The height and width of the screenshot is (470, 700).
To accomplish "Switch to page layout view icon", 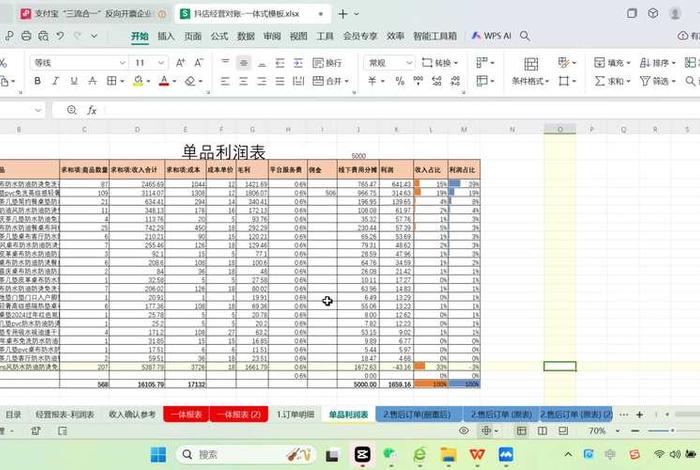I will 542,431.
